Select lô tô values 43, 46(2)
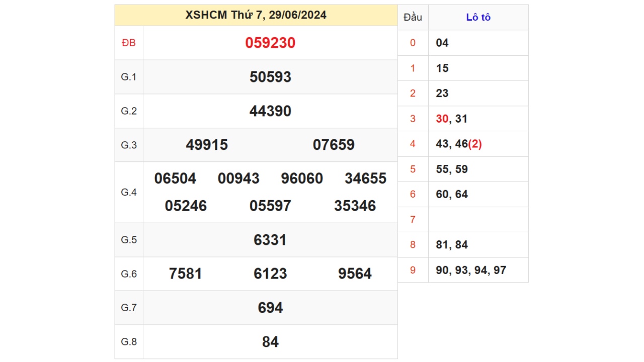Screen dimensions: 644x362 pos(459,144)
